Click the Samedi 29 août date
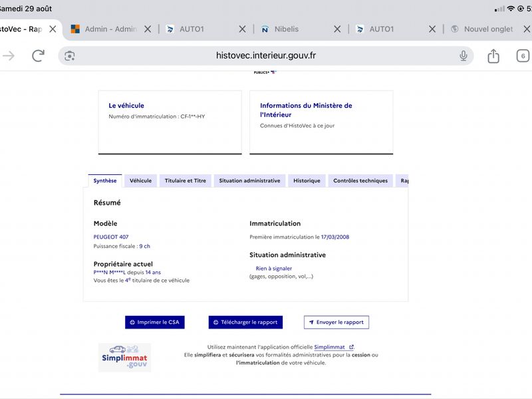 pos(26,9)
